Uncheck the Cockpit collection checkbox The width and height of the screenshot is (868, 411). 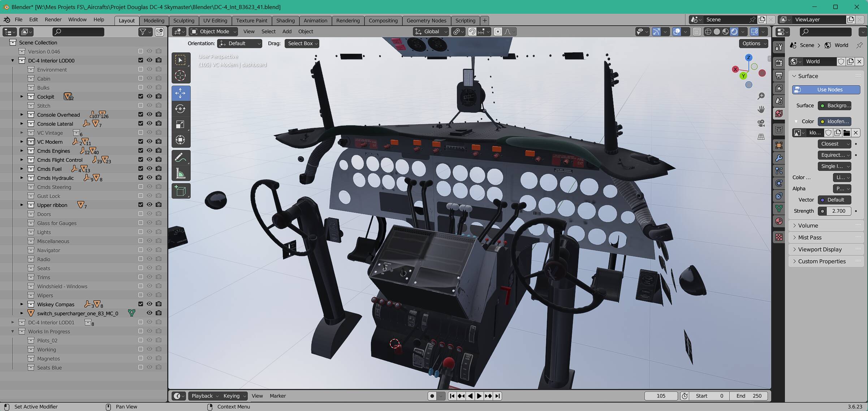[x=141, y=96]
